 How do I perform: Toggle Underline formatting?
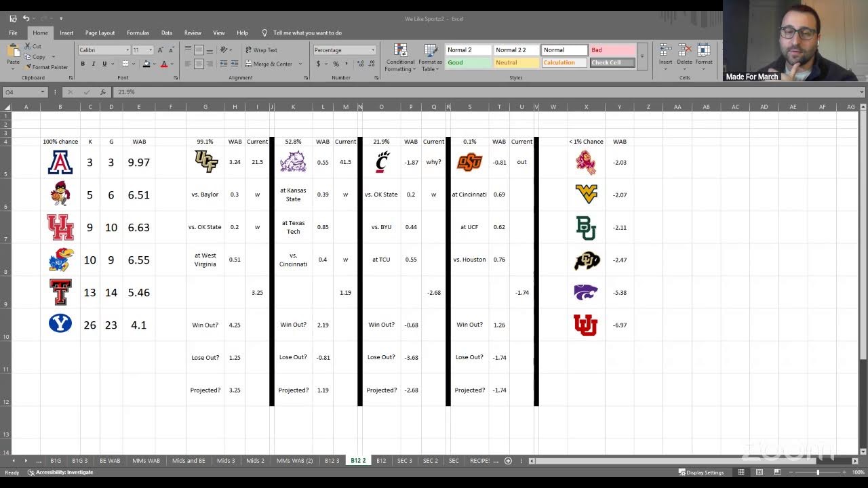point(104,64)
